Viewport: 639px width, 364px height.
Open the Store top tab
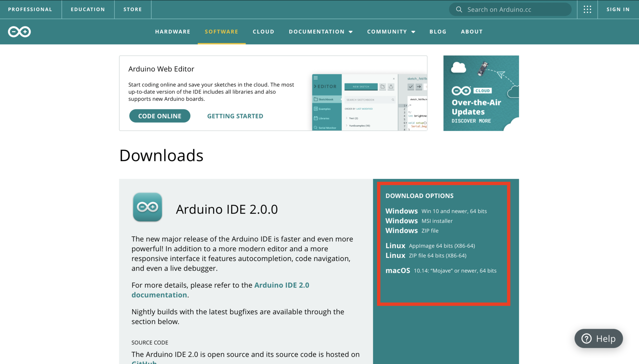click(133, 9)
